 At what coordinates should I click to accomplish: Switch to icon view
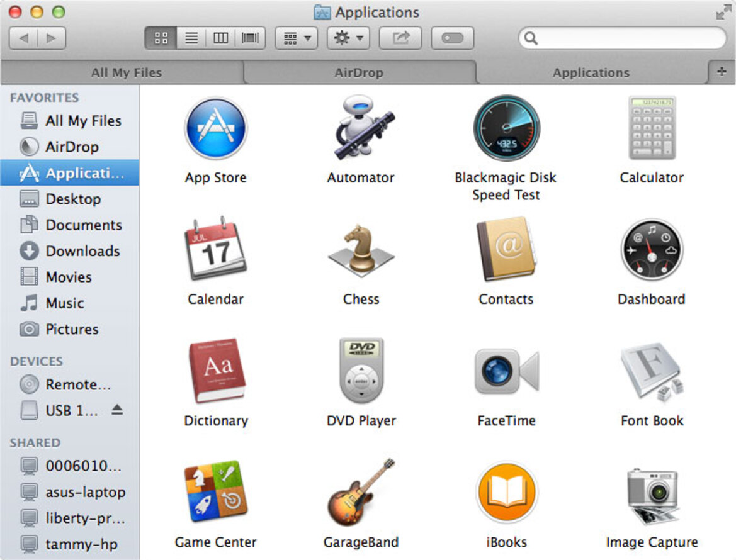(x=161, y=38)
